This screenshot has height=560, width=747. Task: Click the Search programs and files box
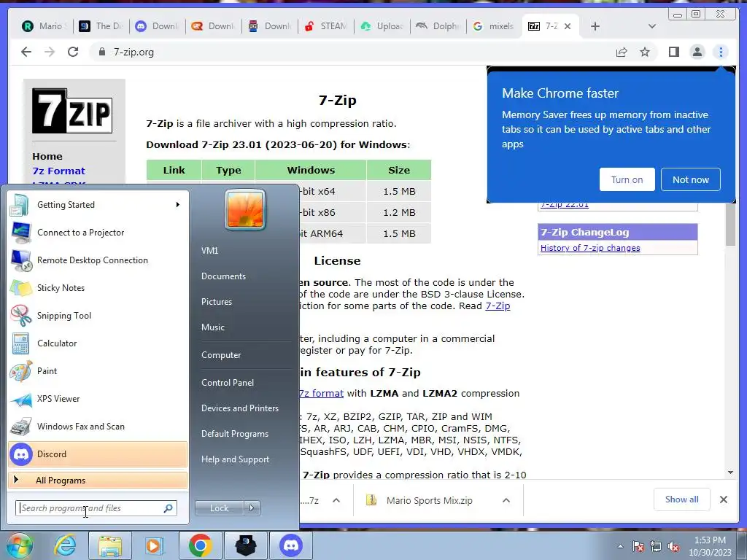pos(96,508)
